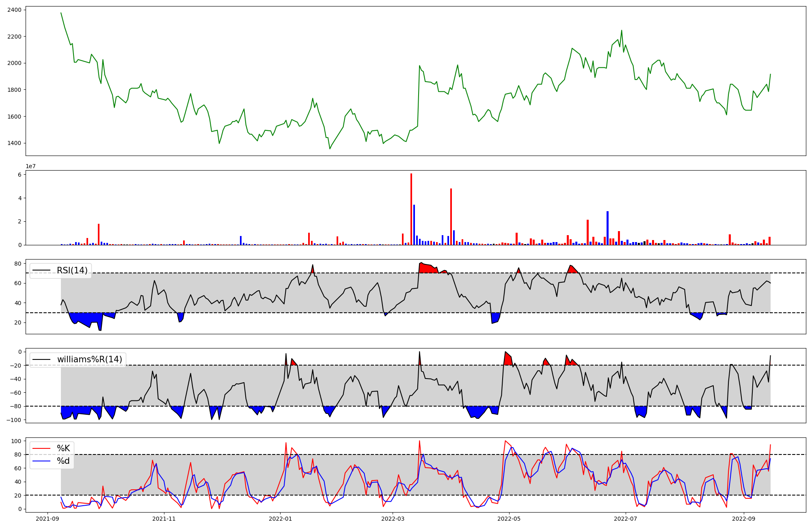Click the 2021-09 x-axis date label
Image resolution: width=812 pixels, height=528 pixels.
tap(48, 519)
